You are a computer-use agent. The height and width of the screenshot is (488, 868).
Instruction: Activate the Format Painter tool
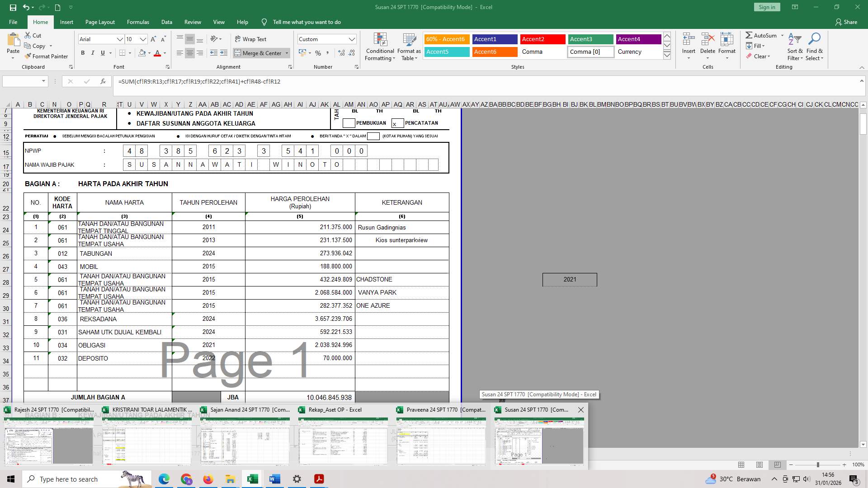tap(47, 56)
